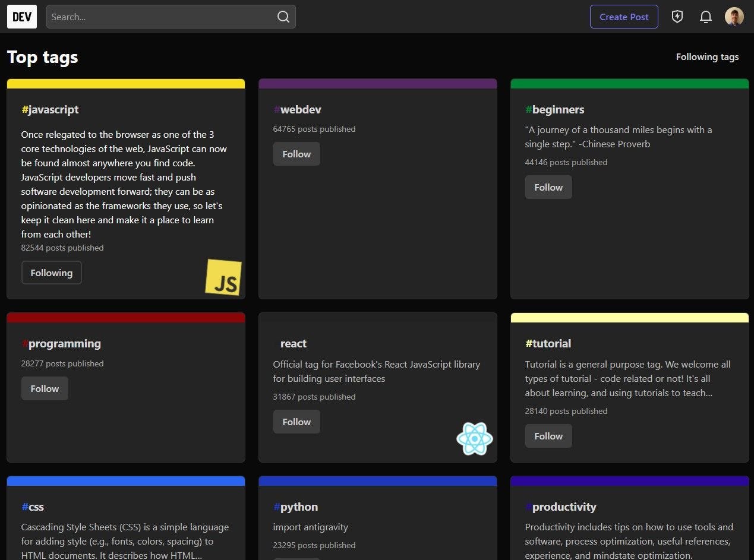Open the #tutorial tag
754x560 pixels.
(x=548, y=343)
